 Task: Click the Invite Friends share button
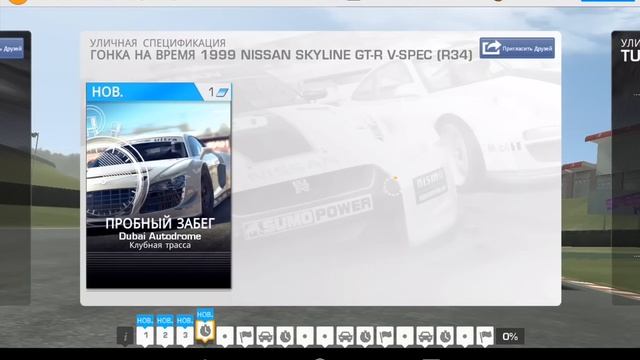(517, 48)
